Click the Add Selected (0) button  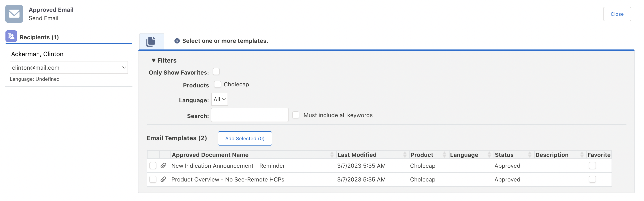pyautogui.click(x=245, y=138)
